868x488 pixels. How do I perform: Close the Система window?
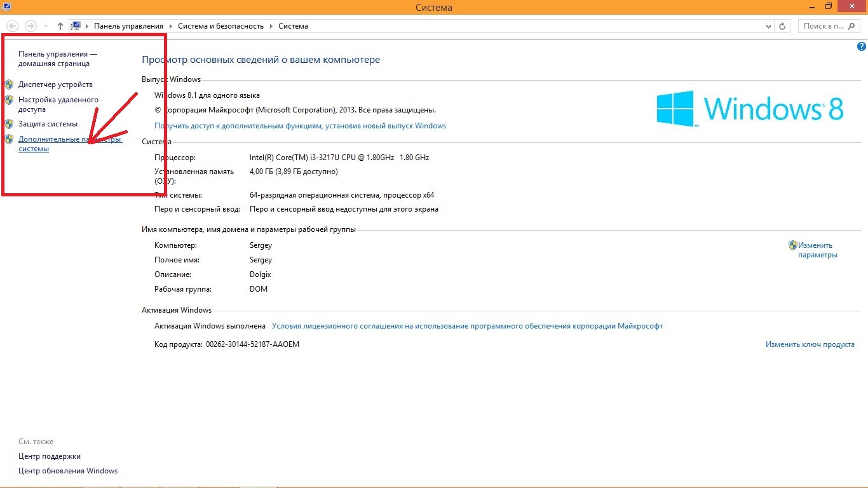[x=852, y=6]
